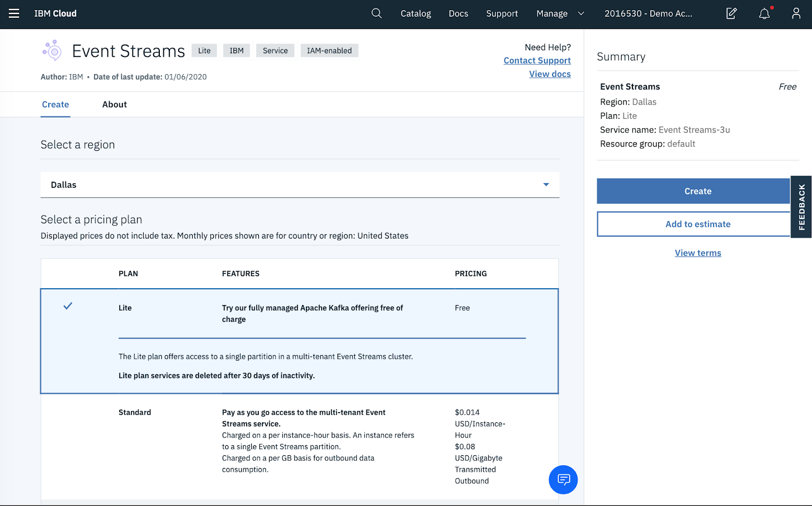This screenshot has width=812, height=506.
Task: Go to the Catalog
Action: point(416,14)
